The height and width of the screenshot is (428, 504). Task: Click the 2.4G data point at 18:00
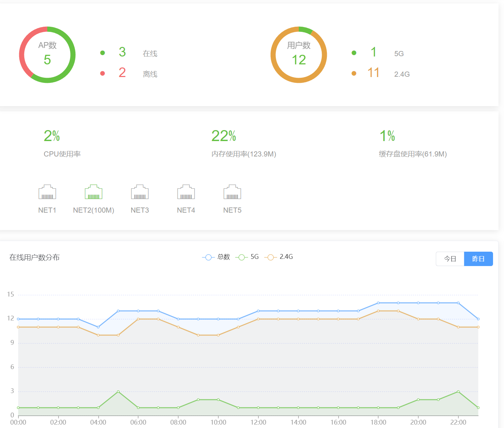(x=378, y=311)
